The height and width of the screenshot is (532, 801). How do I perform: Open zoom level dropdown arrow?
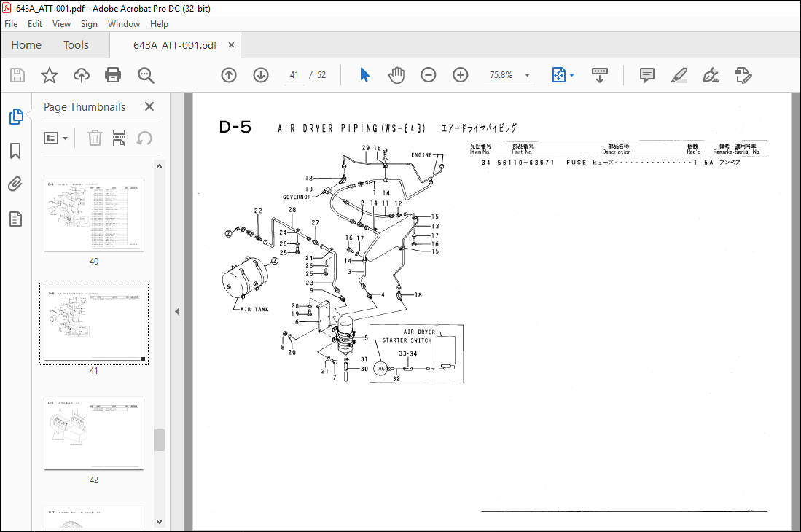(x=527, y=75)
